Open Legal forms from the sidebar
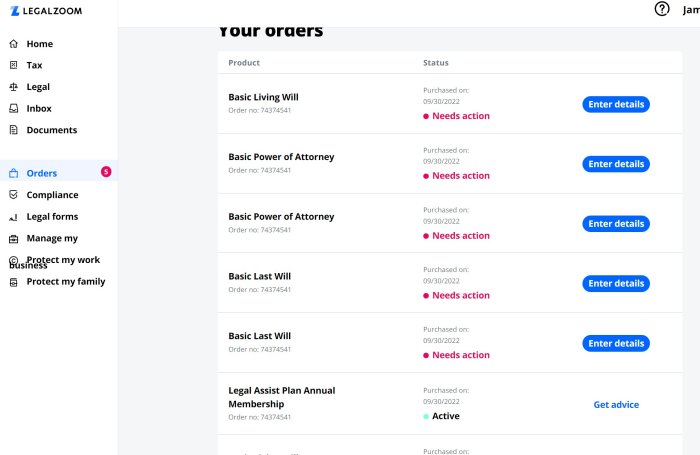The width and height of the screenshot is (700, 455). (x=52, y=217)
